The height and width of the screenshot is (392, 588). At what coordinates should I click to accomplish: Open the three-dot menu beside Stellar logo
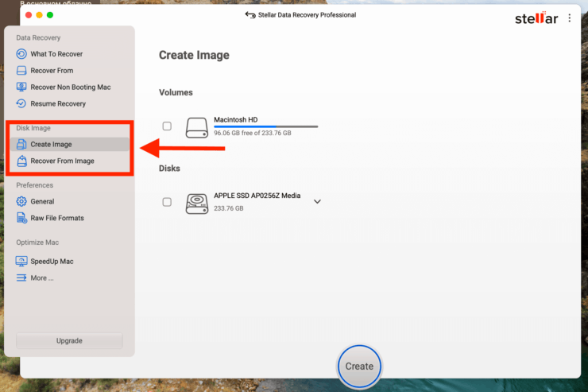pos(569,18)
